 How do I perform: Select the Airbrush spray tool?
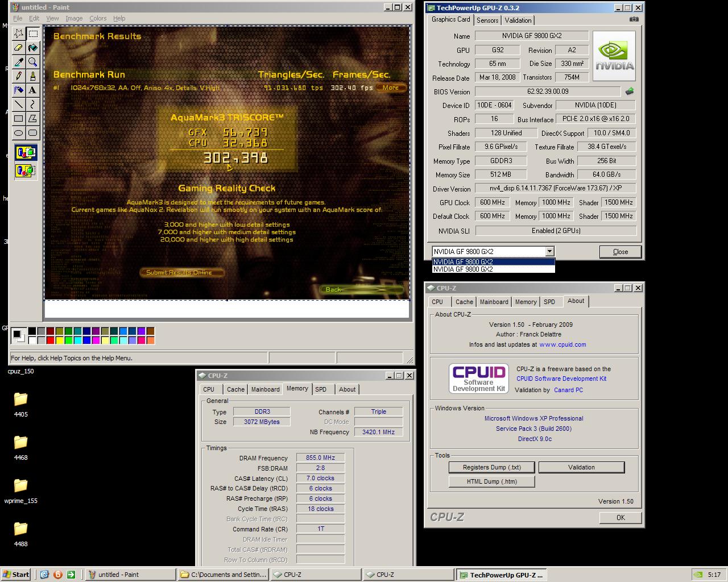coord(19,90)
